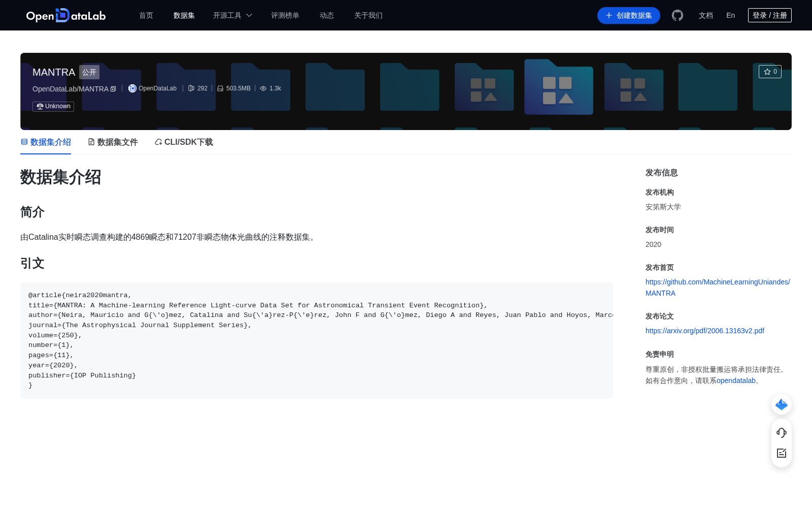
Task: Click the Unknown license badge
Action: click(x=53, y=106)
